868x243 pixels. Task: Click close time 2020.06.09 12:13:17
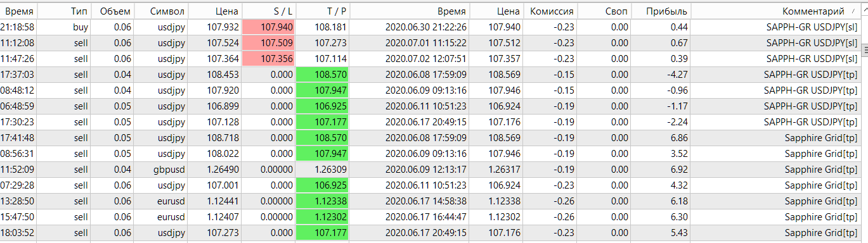coord(426,170)
